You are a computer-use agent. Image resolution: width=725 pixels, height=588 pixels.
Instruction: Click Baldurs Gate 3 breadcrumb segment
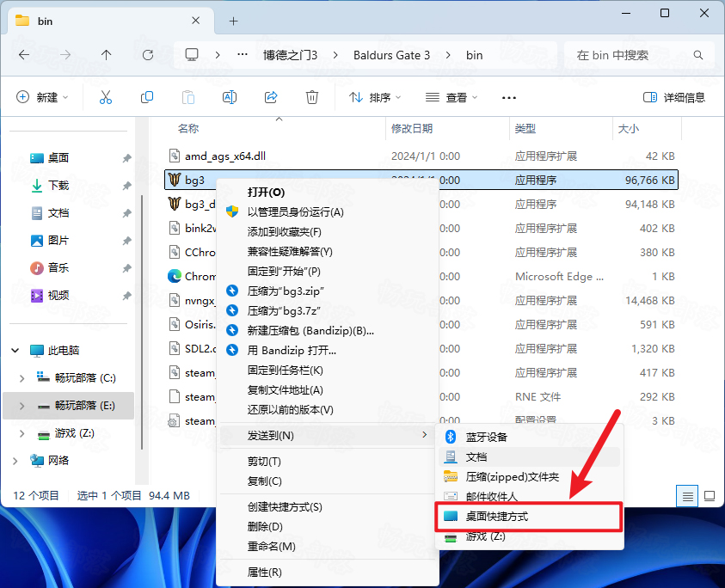click(391, 55)
